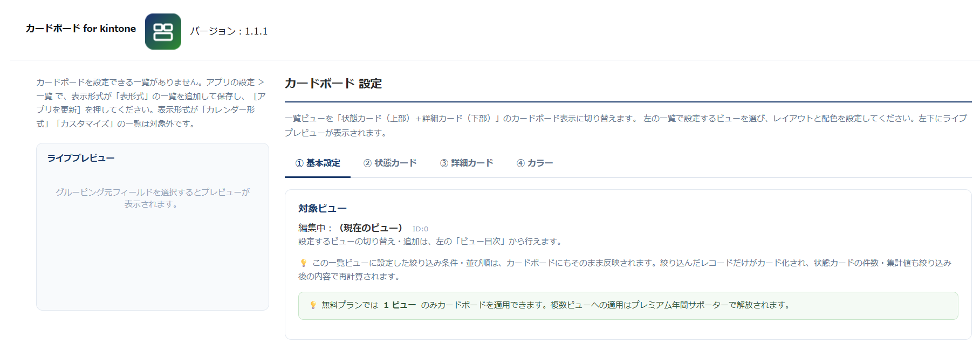Click the version text バージョン：1.1.1

tap(229, 31)
